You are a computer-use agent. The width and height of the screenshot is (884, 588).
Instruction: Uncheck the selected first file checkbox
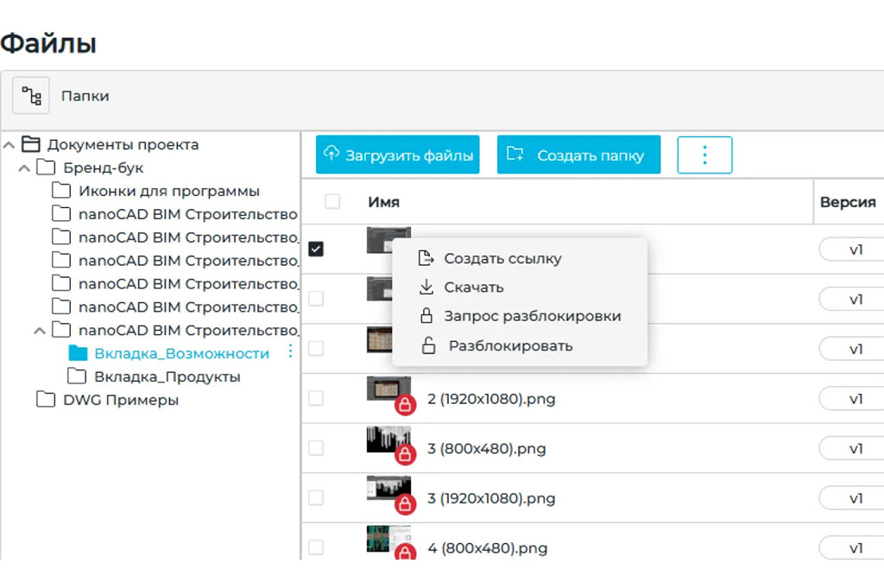(316, 249)
